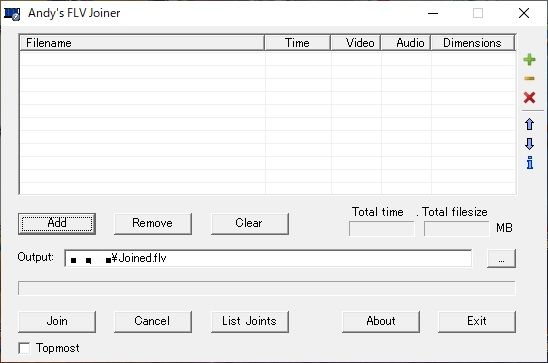Click the Audio column header
548x363 pixels.
click(406, 43)
